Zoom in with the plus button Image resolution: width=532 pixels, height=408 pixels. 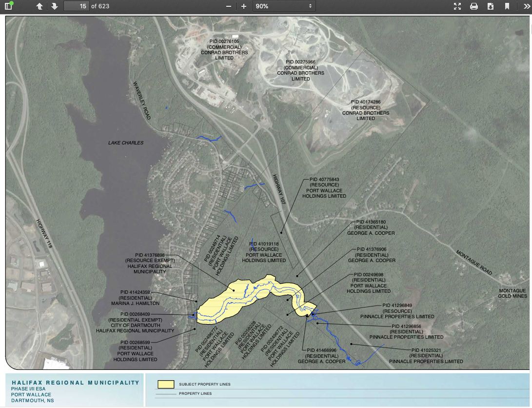pos(244,6)
